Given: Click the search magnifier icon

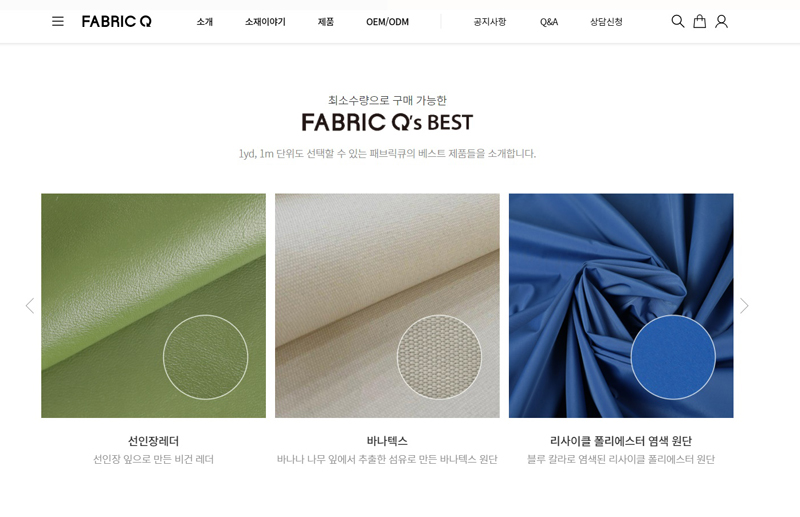Looking at the screenshot, I should coord(678,21).
